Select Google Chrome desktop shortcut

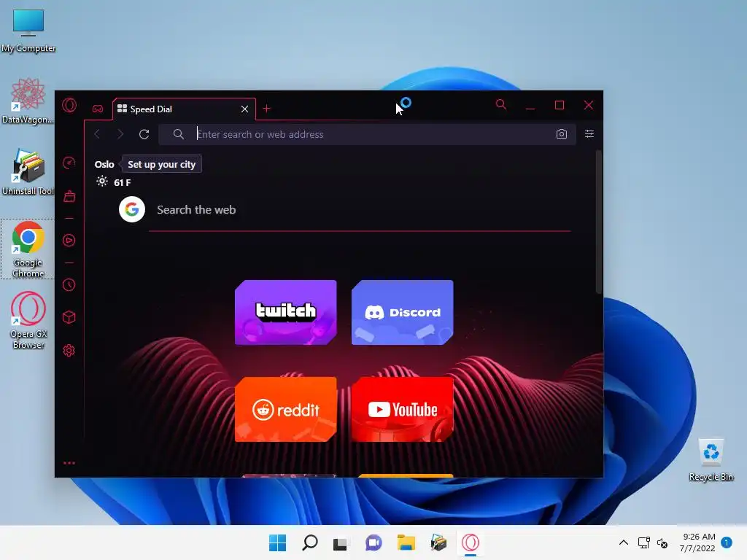[28, 249]
